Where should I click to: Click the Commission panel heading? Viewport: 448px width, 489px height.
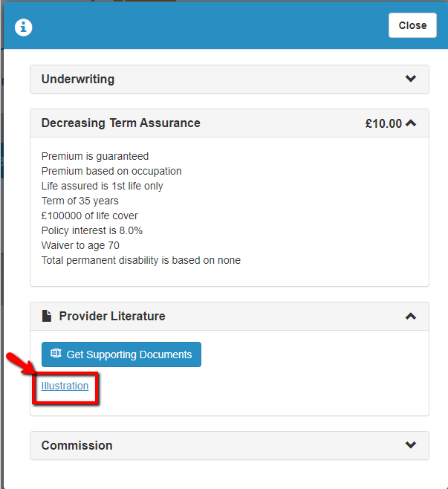77,445
